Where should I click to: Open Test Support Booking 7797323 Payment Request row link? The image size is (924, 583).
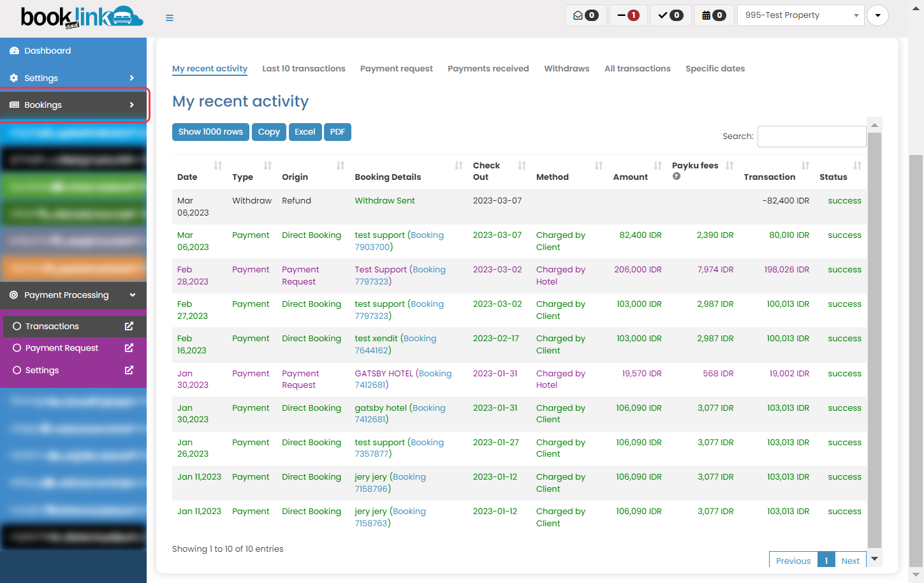point(400,276)
